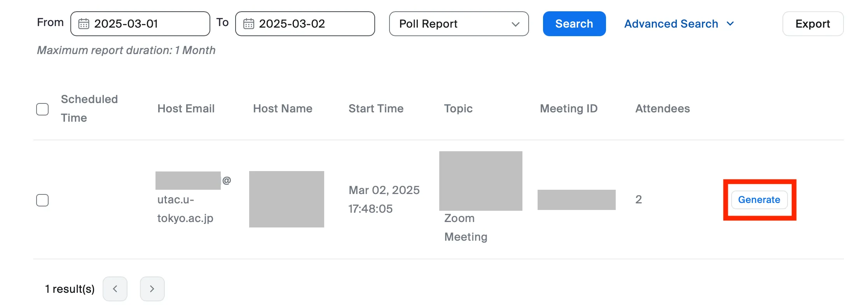Go to the next results page arrow
Screen dimensions: 868x306
(152, 289)
